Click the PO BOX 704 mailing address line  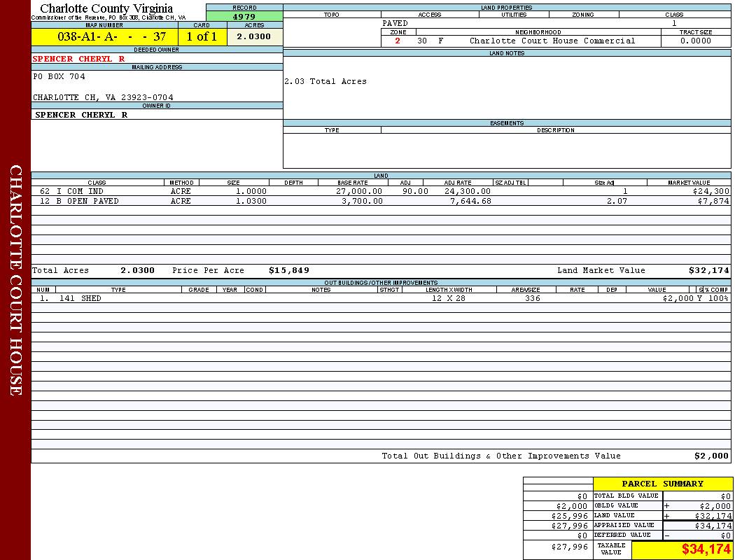[x=59, y=77]
